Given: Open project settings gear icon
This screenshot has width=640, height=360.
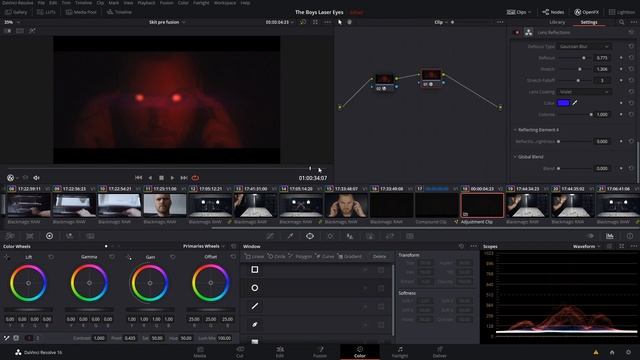Looking at the screenshot, I should (628, 352).
